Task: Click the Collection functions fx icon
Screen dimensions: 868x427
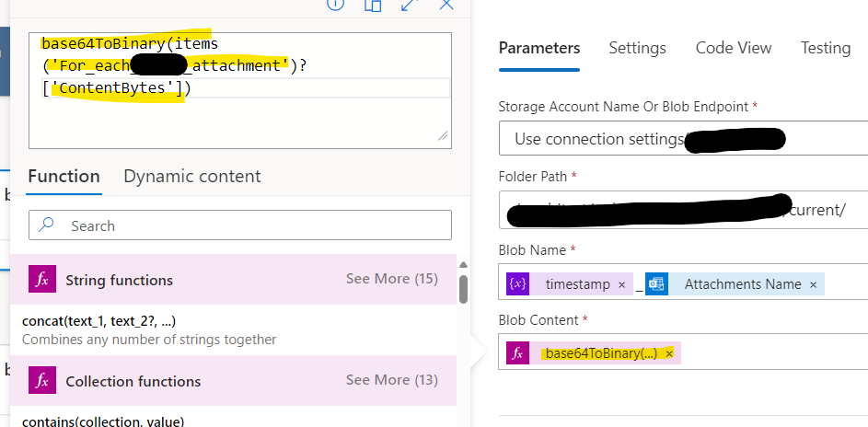Action: [41, 381]
